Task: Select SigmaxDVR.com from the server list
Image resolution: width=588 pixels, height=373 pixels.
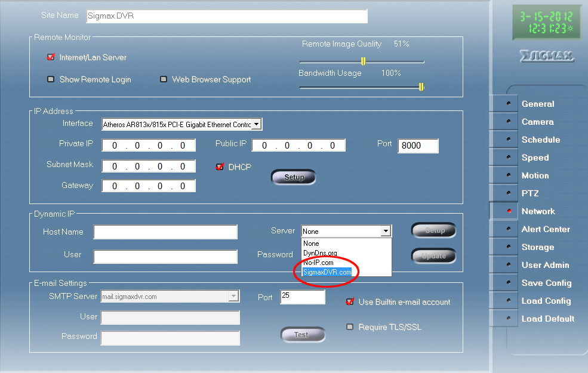Action: [x=327, y=272]
